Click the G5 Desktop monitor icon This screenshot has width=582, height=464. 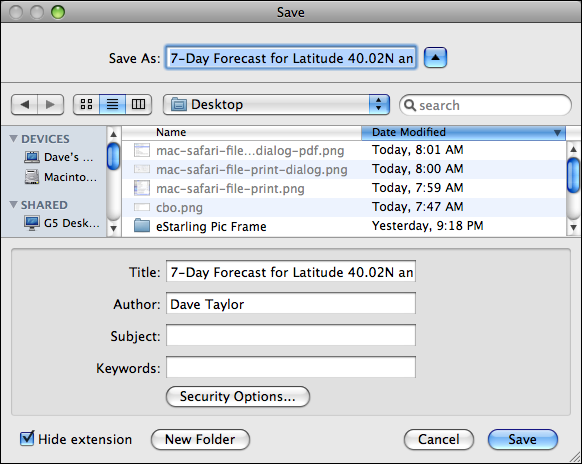32,223
